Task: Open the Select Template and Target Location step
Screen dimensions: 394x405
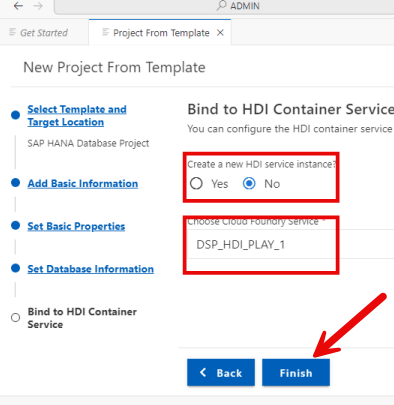Action: click(77, 115)
